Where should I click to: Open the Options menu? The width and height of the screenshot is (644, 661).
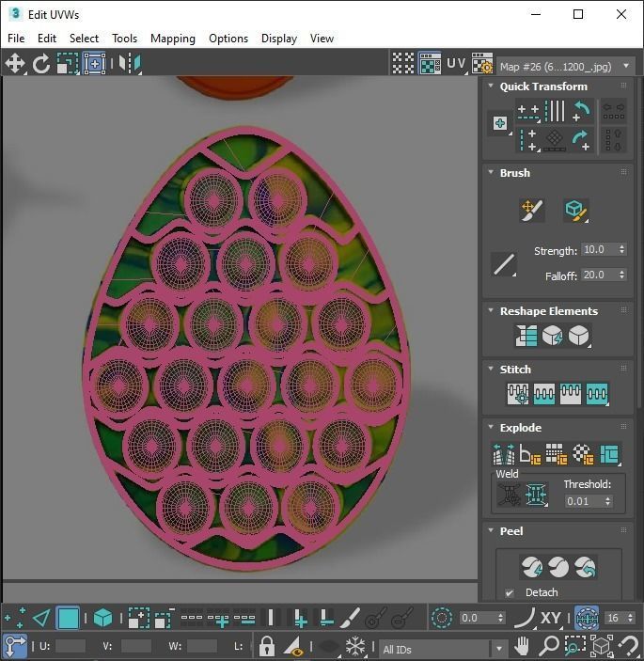pos(228,39)
